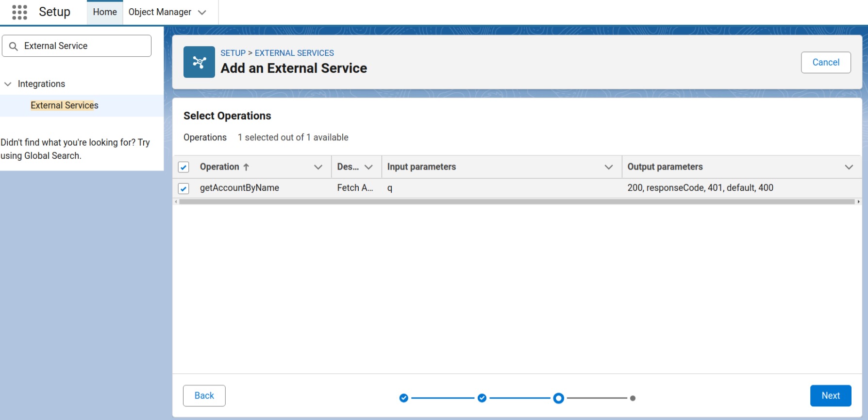Screen dimensions: 868x420
Task: Click the External Services header icon
Action: click(x=199, y=62)
